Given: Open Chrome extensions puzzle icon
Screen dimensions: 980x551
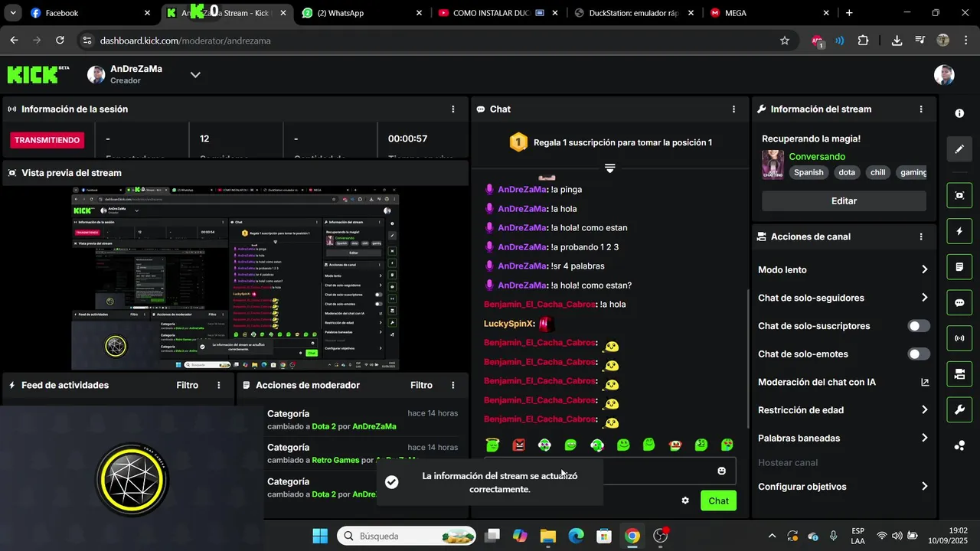Looking at the screenshot, I should 863,41.
